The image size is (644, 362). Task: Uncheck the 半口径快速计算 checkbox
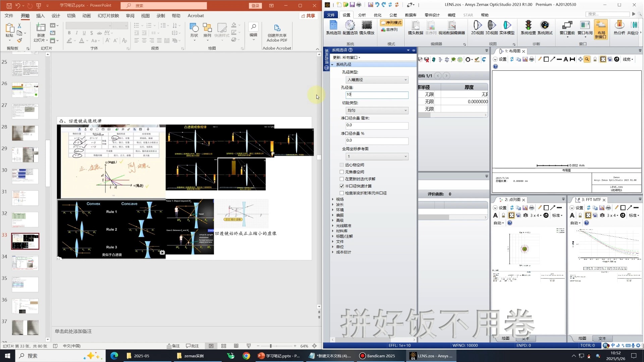coord(342,186)
